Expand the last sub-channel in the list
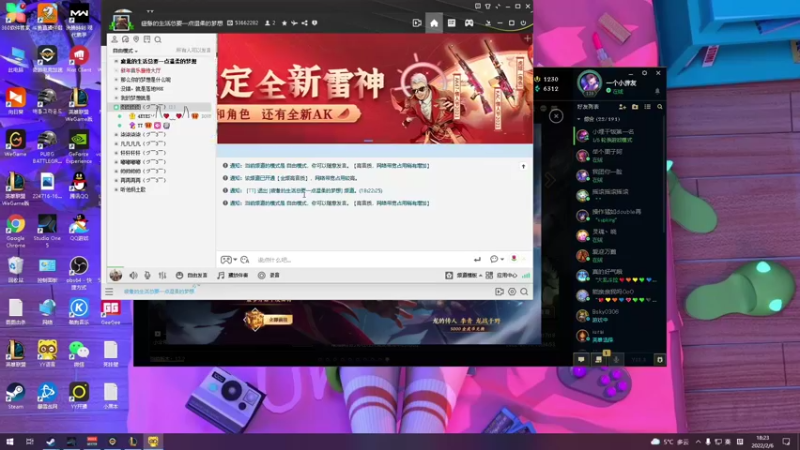This screenshot has width=800, height=450. coord(116,190)
